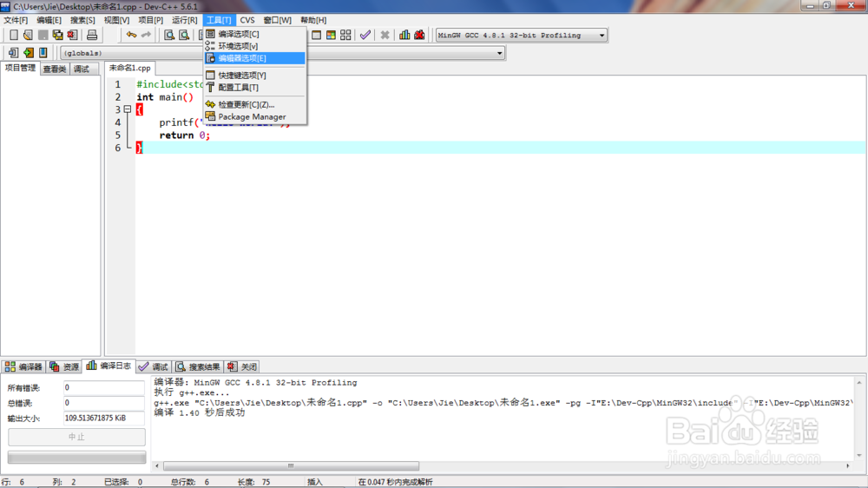The width and height of the screenshot is (868, 488).
Task: Click the Stop execution grey X icon
Action: click(x=385, y=35)
